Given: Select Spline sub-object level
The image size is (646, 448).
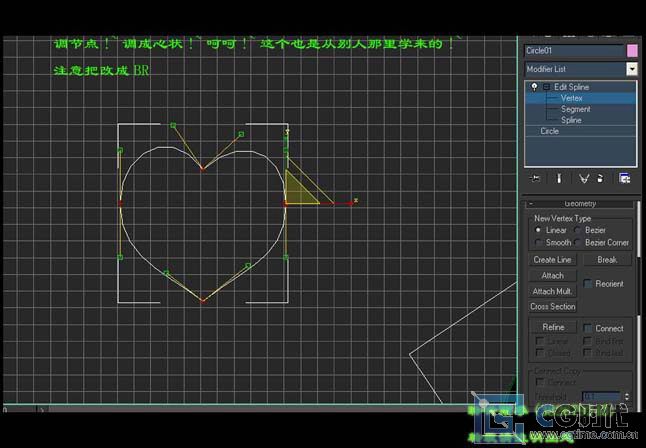Looking at the screenshot, I should 571,120.
